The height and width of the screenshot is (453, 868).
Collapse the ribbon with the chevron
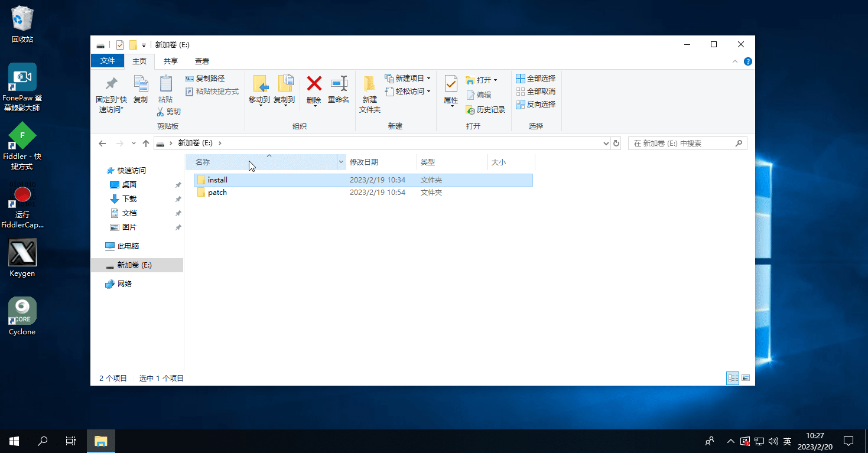click(735, 61)
